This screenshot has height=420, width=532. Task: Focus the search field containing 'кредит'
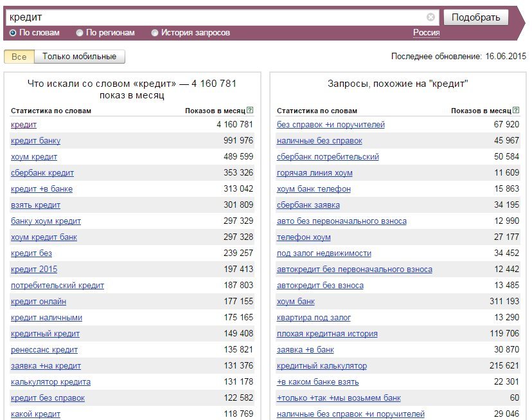click(217, 17)
